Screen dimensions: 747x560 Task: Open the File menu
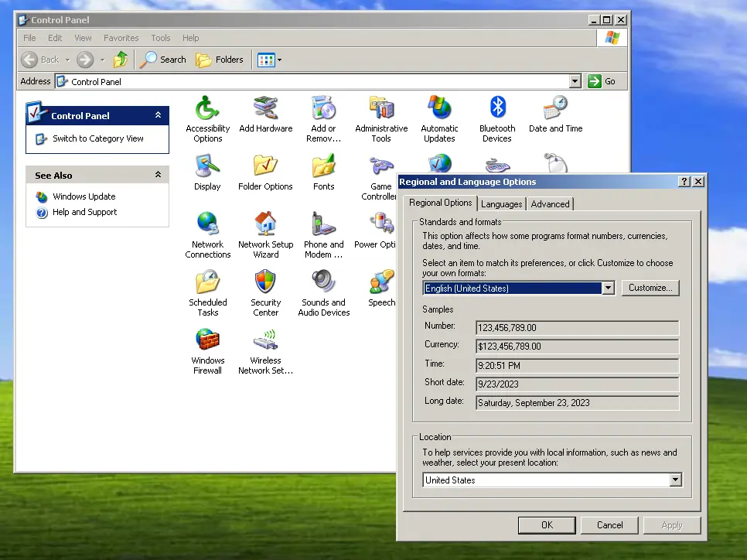click(x=29, y=38)
